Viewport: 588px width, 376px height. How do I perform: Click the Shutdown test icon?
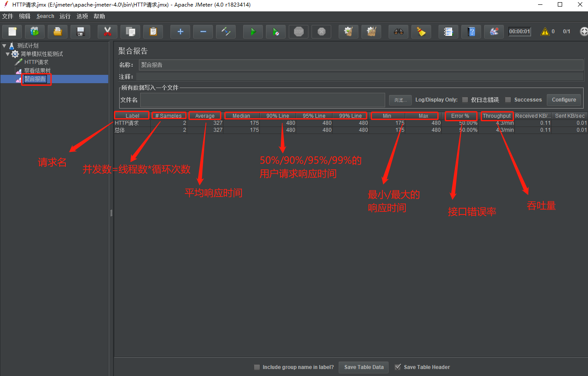point(321,32)
